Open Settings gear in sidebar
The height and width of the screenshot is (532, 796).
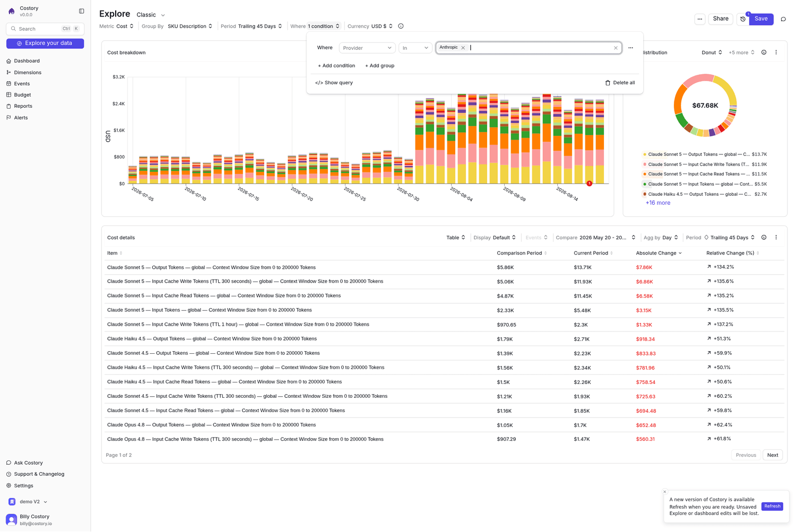8,486
